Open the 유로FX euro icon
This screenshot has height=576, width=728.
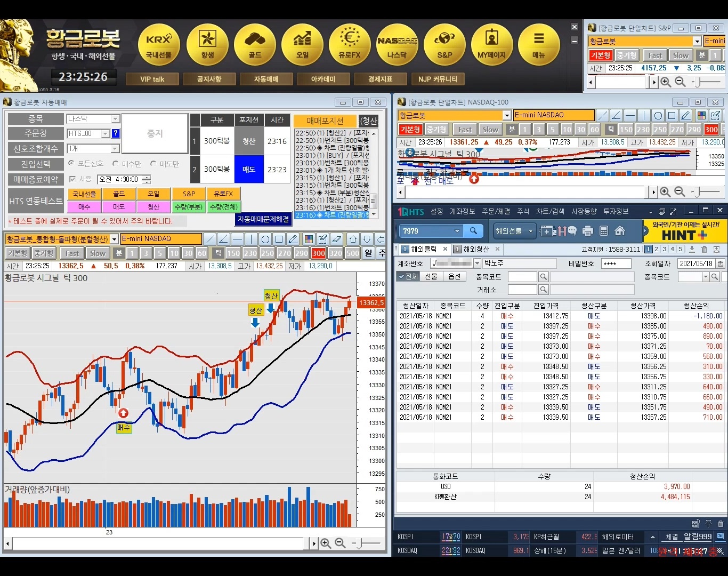tap(350, 45)
